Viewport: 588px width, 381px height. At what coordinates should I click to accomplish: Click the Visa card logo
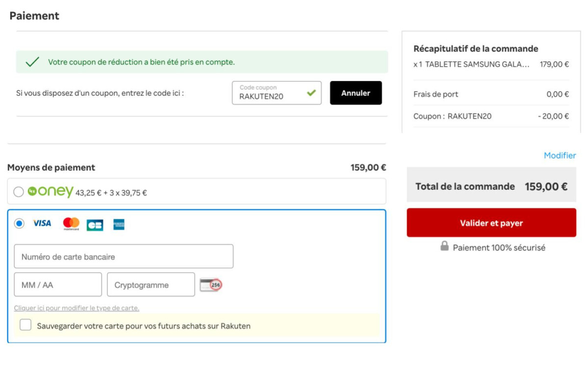tap(42, 224)
